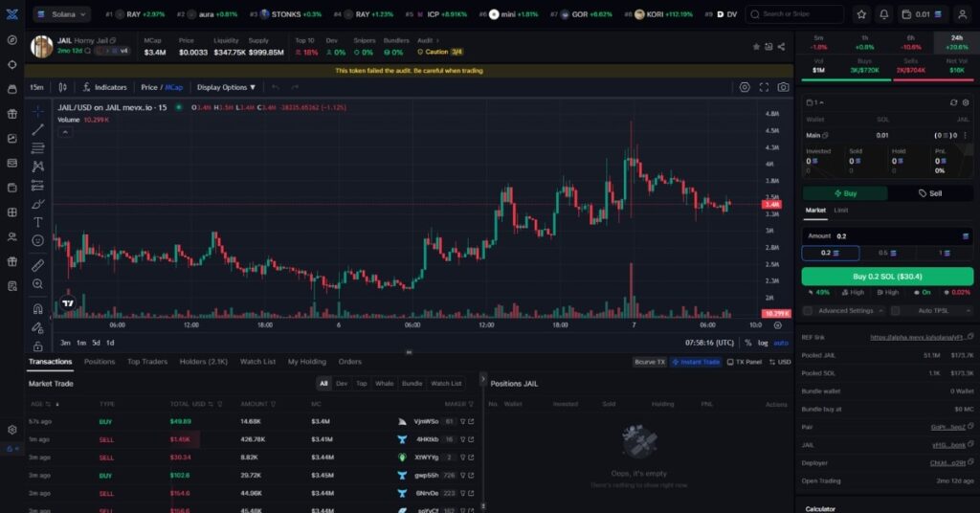Click the Amount input field
The height and width of the screenshot is (513, 980).
[887, 236]
